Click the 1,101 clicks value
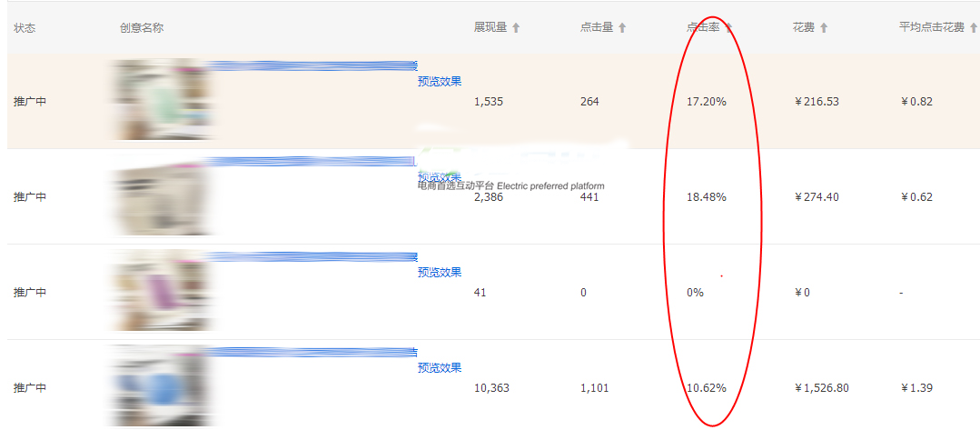980x430 pixels. (x=594, y=388)
